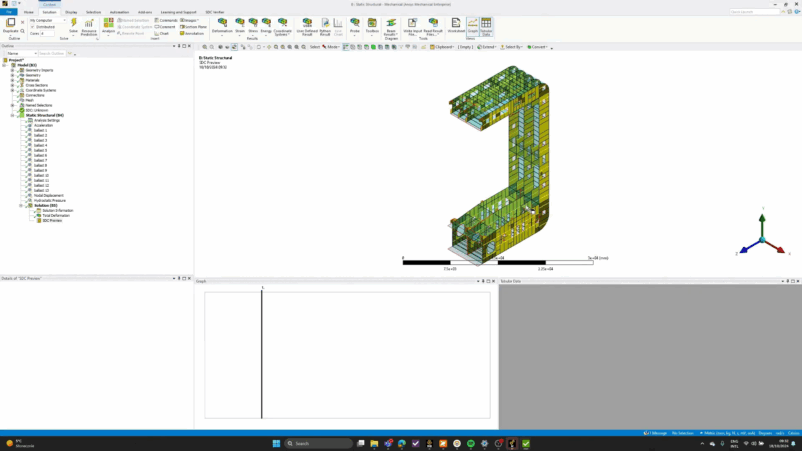Open the Automation ribbon tab
The height and width of the screenshot is (451, 802).
pos(119,12)
